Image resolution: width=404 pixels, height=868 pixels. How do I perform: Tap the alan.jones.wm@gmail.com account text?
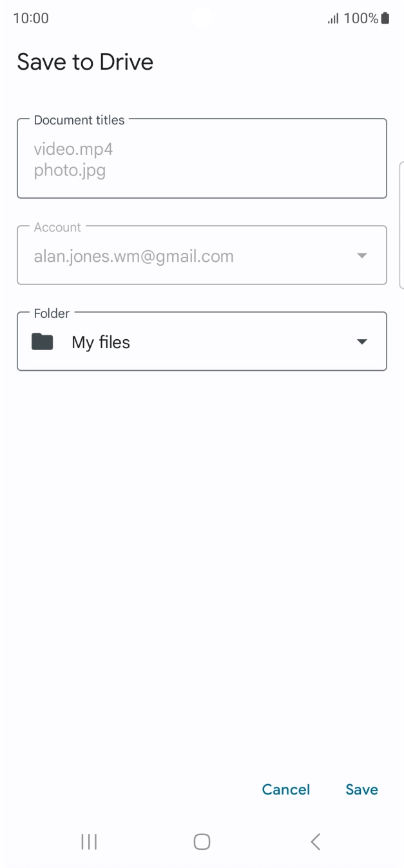[133, 256]
